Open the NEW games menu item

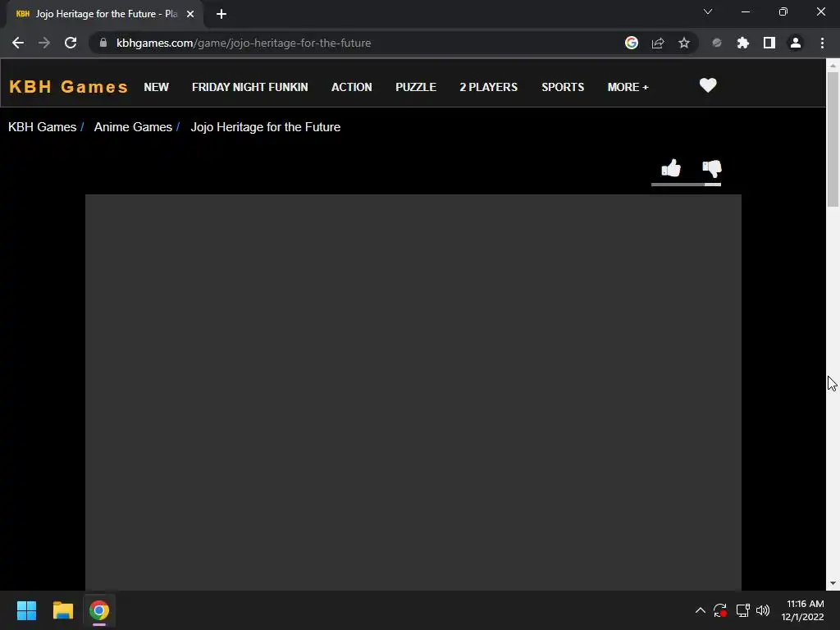point(157,87)
